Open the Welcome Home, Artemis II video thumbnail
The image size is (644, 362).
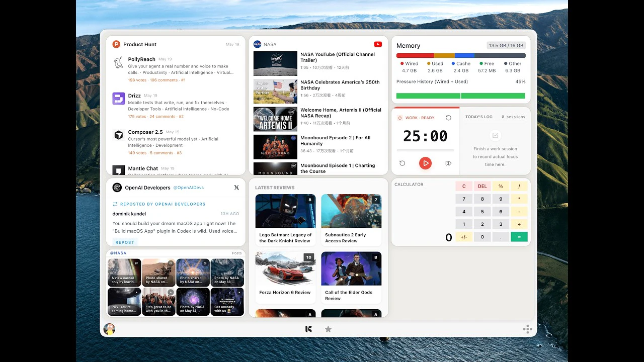pos(275,119)
